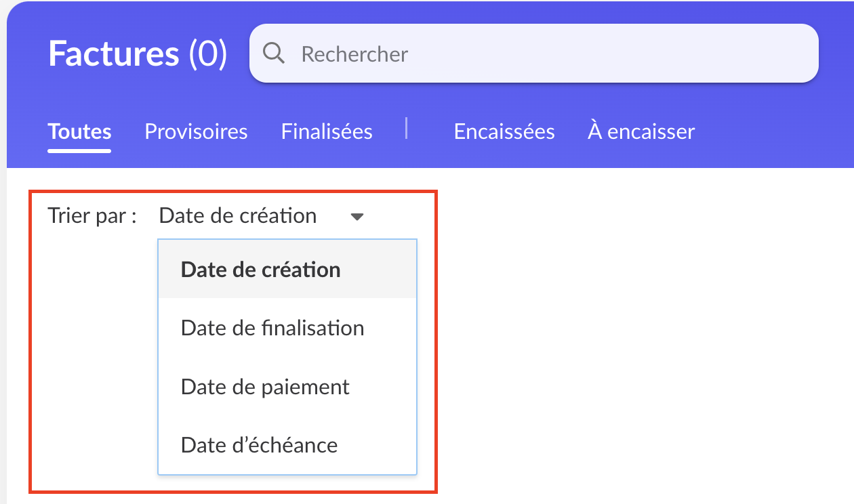The height and width of the screenshot is (504, 854).
Task: Go to the À encaisser tab
Action: tap(641, 131)
